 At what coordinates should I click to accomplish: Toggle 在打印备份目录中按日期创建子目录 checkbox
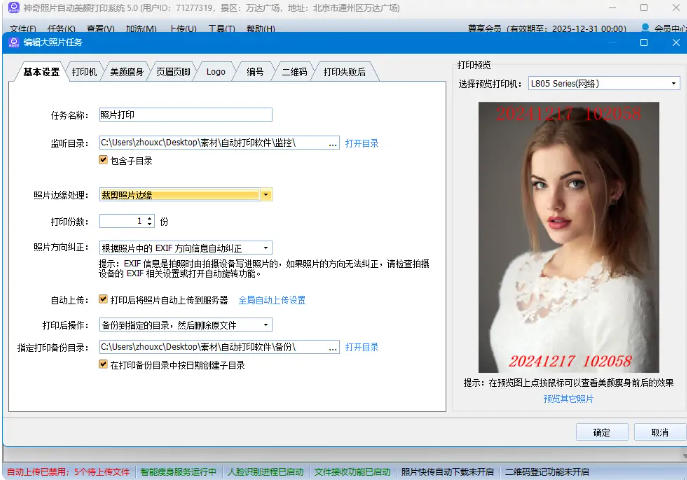103,365
